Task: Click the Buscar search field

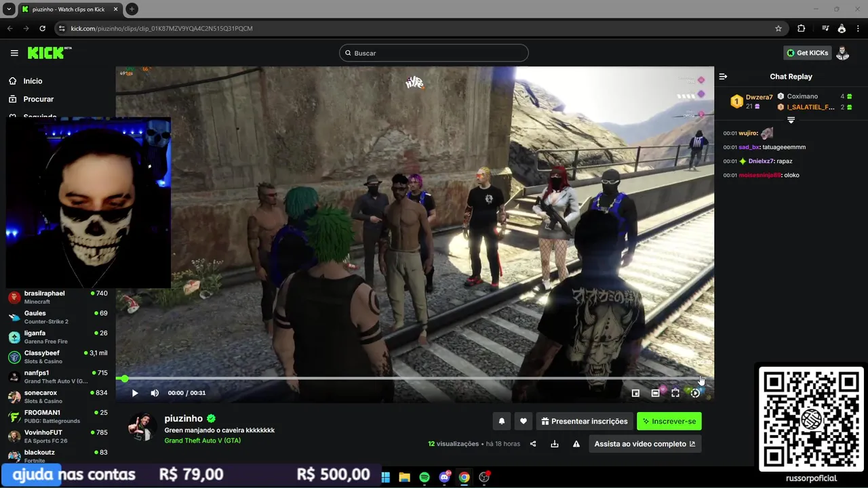Action: pos(434,53)
